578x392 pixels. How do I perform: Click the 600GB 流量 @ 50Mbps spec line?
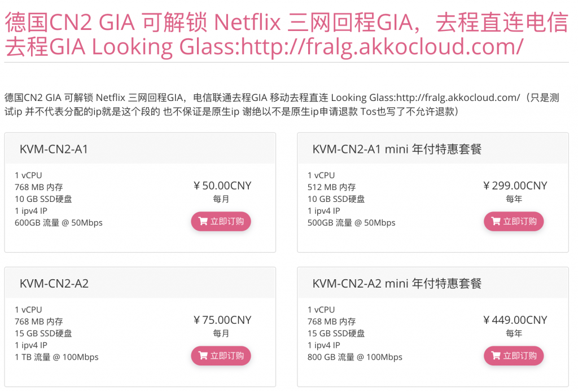pos(59,223)
